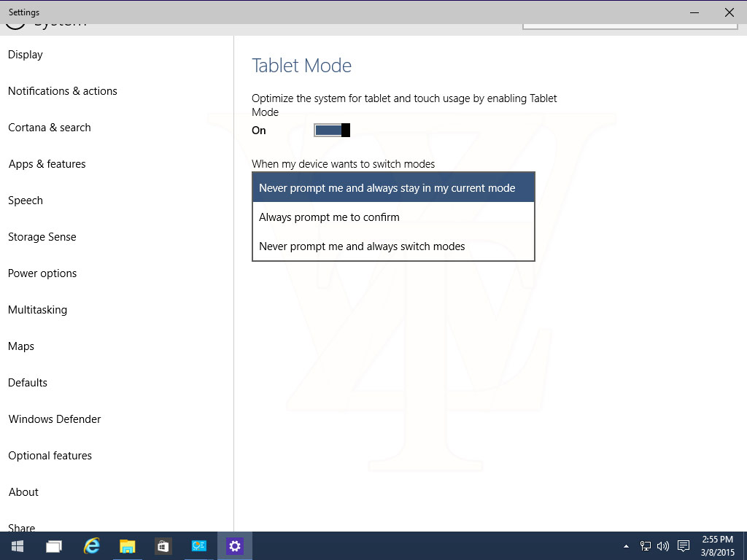Open the About page

[x=23, y=492]
